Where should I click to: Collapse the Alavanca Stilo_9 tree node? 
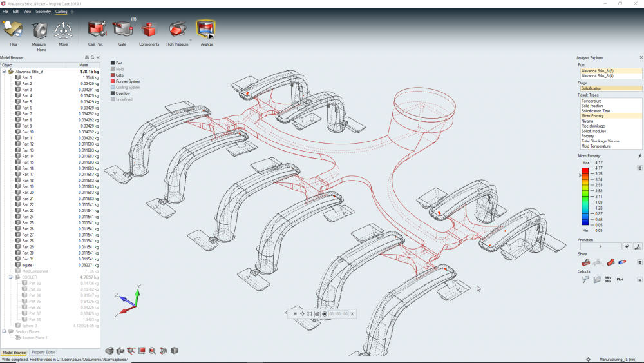coord(4,71)
